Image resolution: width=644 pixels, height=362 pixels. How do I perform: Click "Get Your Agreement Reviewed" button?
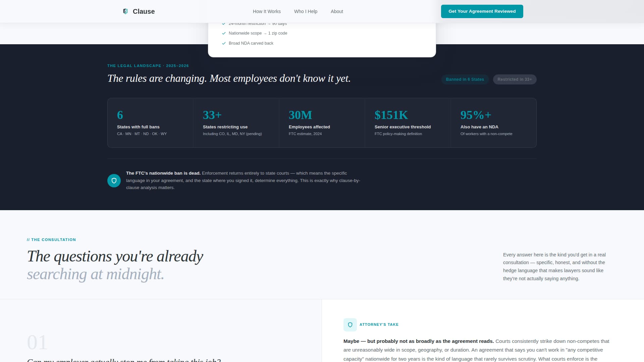[x=482, y=11]
